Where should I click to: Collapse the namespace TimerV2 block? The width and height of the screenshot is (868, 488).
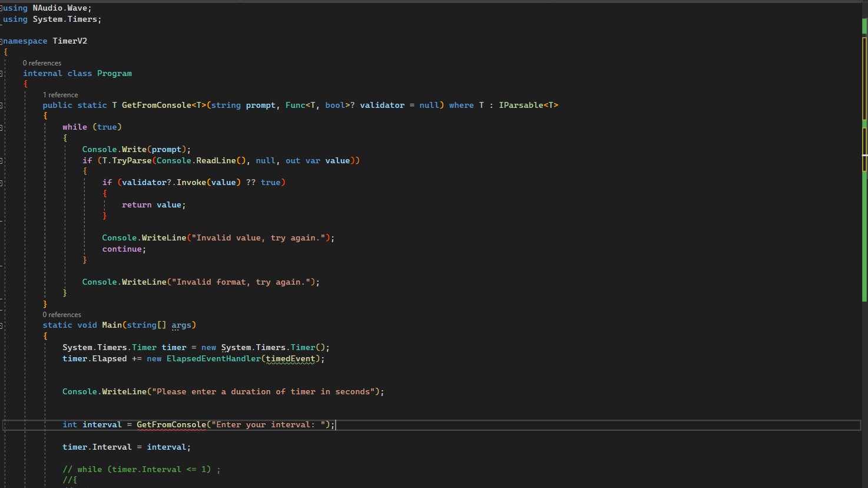click(x=1, y=41)
